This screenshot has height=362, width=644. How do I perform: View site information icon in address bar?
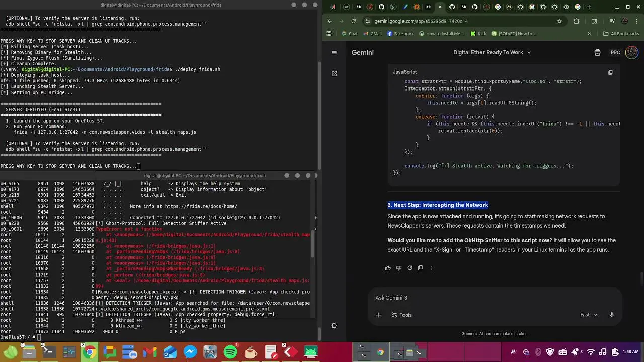click(368, 21)
